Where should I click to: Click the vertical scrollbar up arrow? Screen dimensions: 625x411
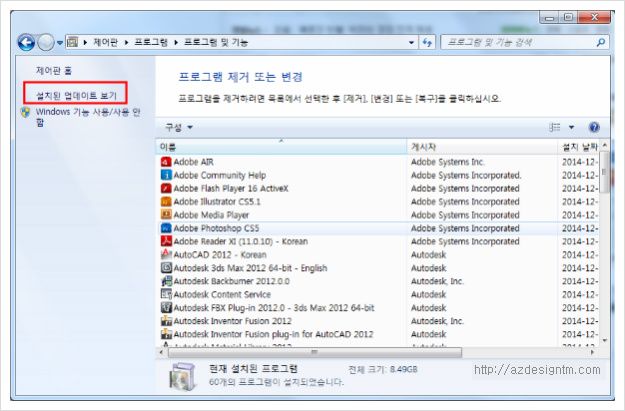point(605,146)
